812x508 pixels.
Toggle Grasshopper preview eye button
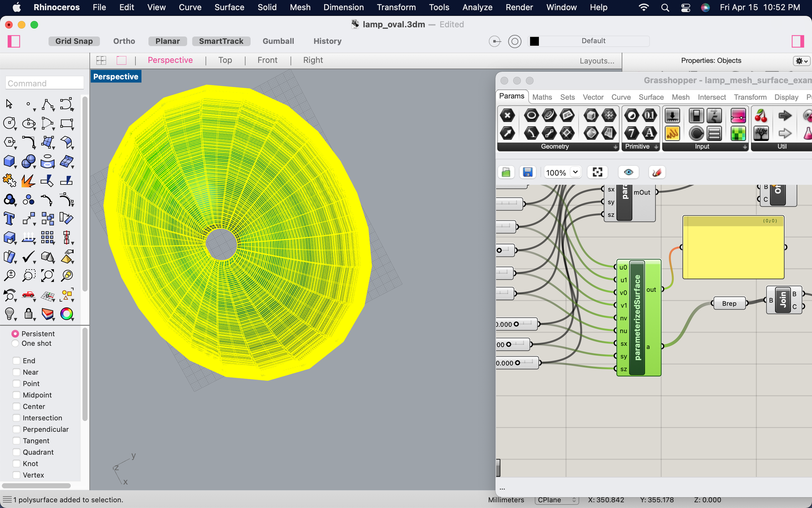(x=629, y=172)
